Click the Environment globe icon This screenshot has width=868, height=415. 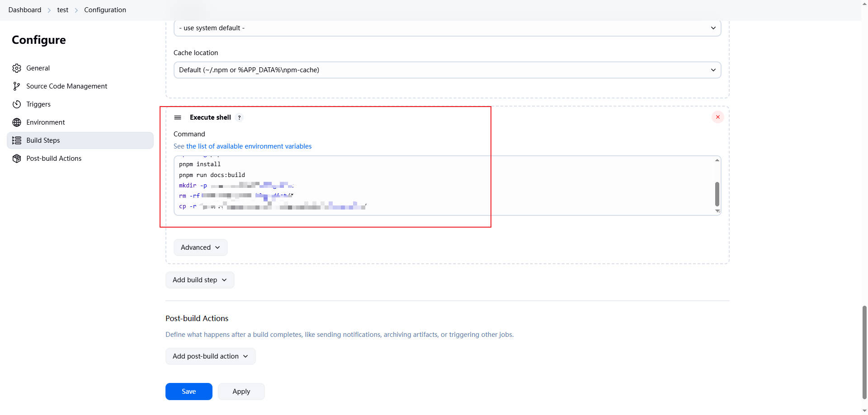17,122
